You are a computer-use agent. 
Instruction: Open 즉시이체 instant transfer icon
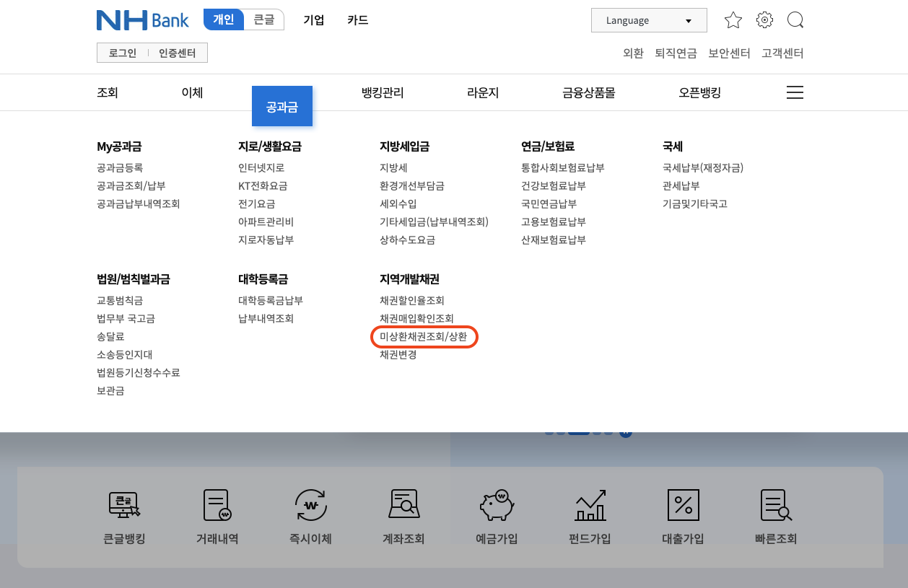pyautogui.click(x=310, y=515)
